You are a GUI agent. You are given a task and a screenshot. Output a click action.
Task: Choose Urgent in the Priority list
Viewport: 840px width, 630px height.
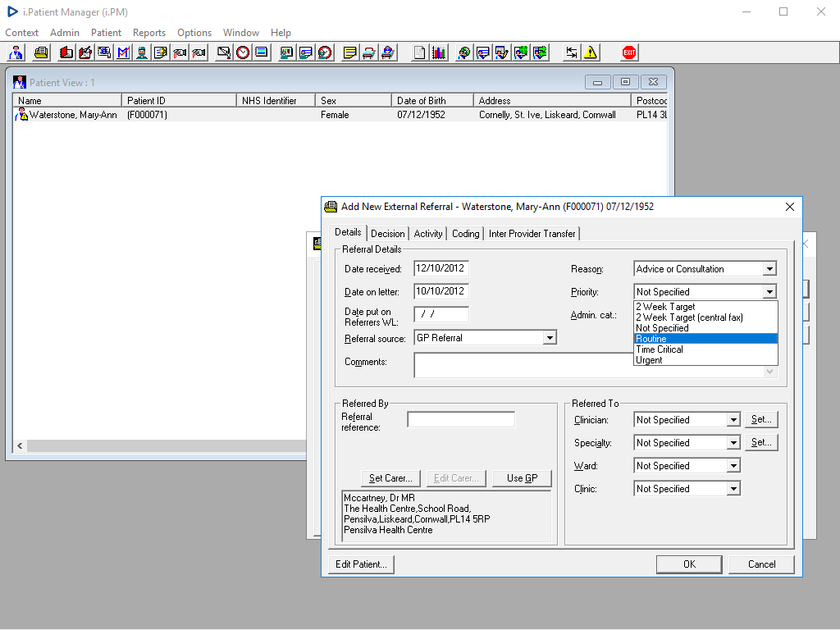pos(705,360)
